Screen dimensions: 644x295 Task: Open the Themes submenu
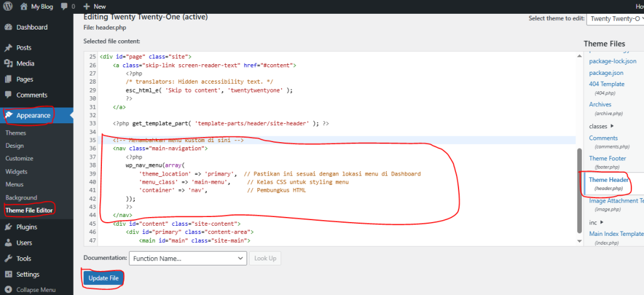coord(16,133)
